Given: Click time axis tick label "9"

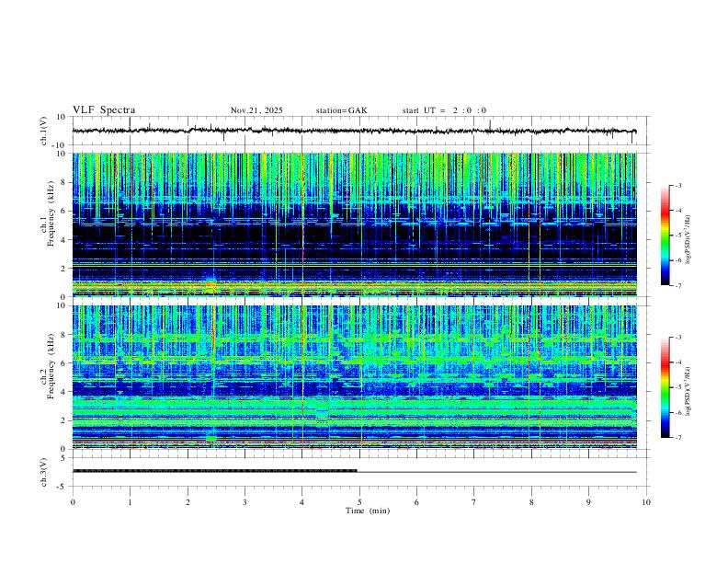Looking at the screenshot, I should 588,502.
